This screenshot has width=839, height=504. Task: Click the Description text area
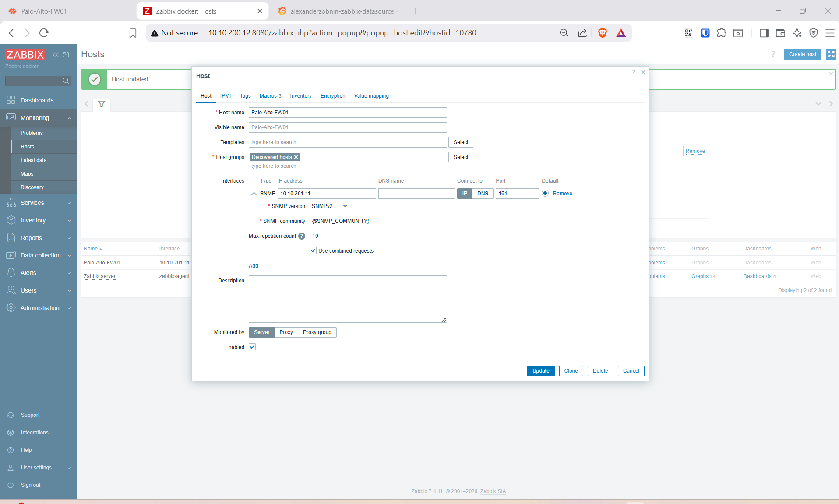348,299
